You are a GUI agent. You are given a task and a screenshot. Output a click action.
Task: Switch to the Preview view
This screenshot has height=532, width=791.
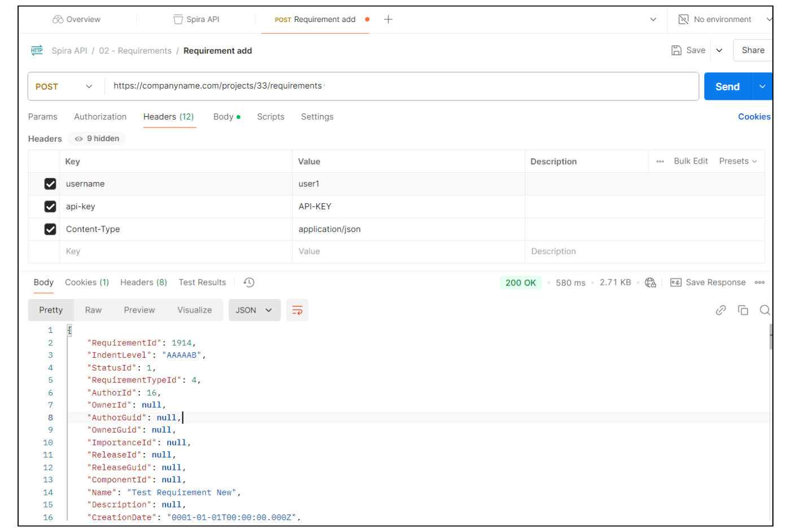(139, 310)
